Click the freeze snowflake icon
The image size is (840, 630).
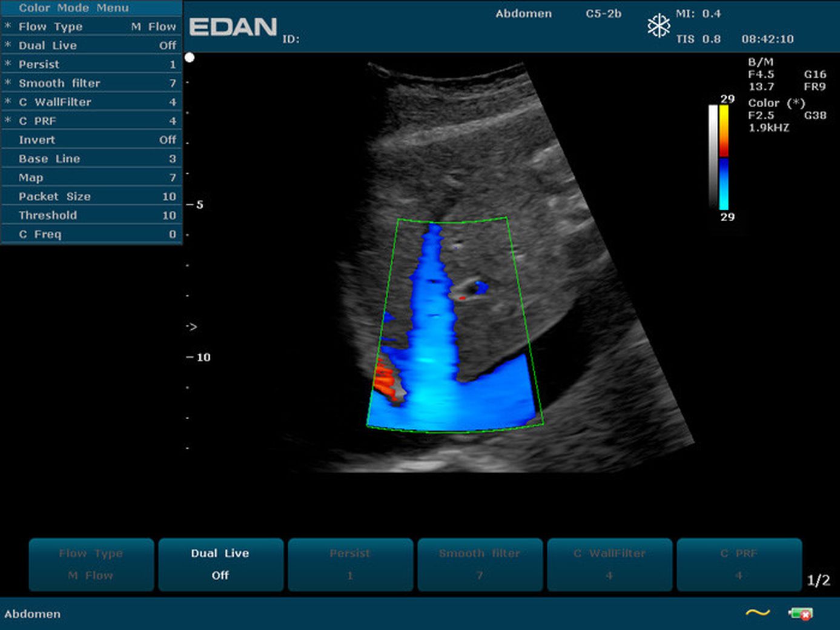[658, 26]
